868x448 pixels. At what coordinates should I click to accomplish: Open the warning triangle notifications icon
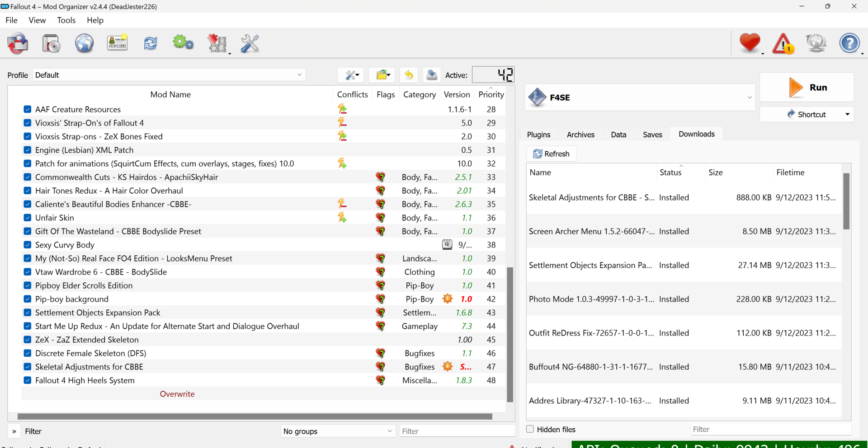click(783, 43)
